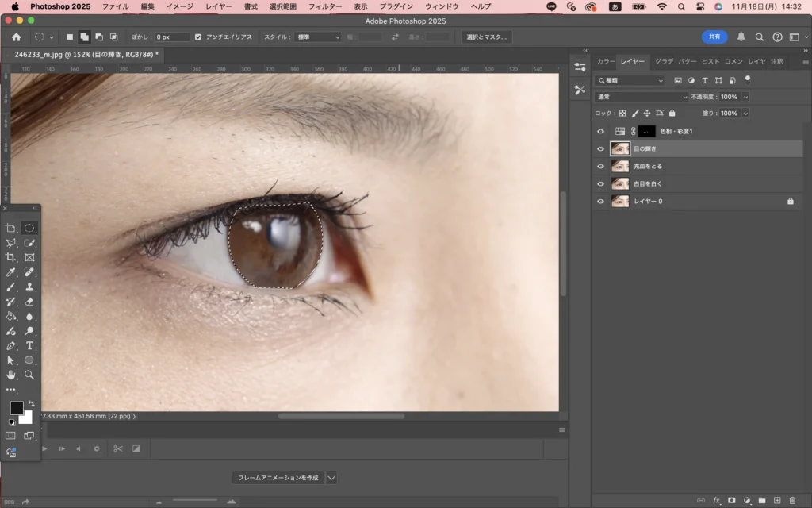812x508 pixels.
Task: Switch to the カラー panel tab
Action: [x=606, y=61]
